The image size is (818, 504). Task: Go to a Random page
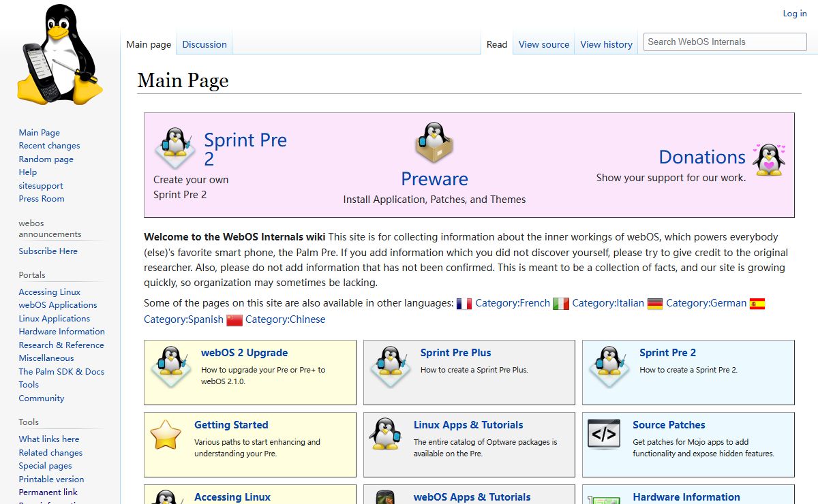click(x=46, y=159)
